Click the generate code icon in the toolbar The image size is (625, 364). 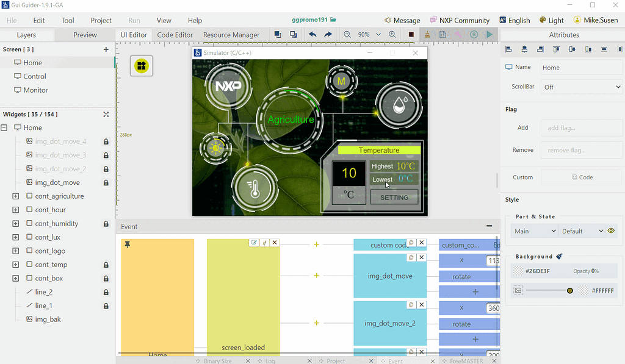[443, 35]
